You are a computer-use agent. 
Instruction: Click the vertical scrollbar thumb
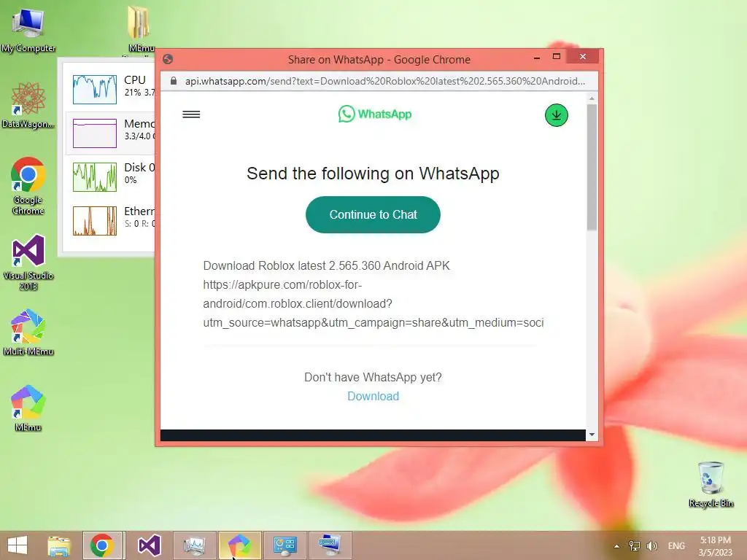pos(592,167)
